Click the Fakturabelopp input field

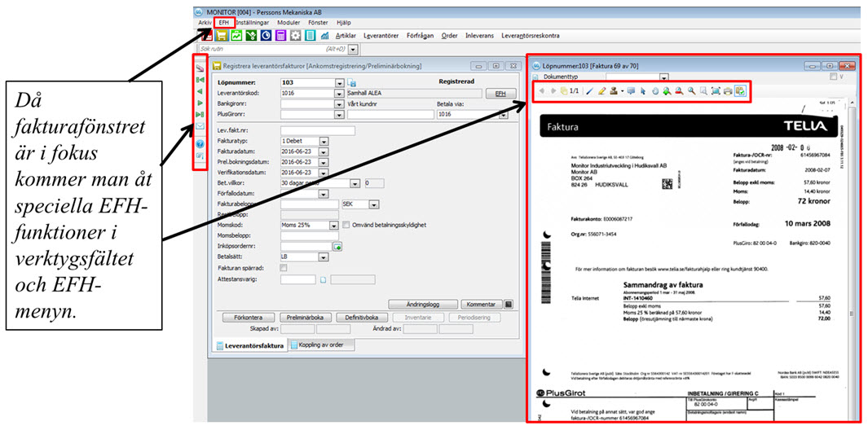click(310, 204)
